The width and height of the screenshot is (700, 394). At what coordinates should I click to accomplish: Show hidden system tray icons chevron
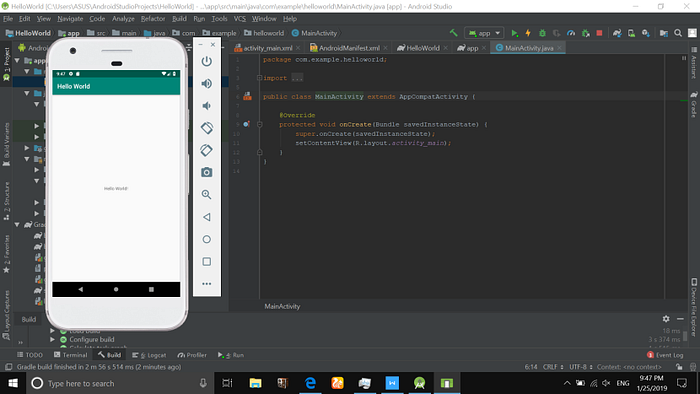point(567,383)
